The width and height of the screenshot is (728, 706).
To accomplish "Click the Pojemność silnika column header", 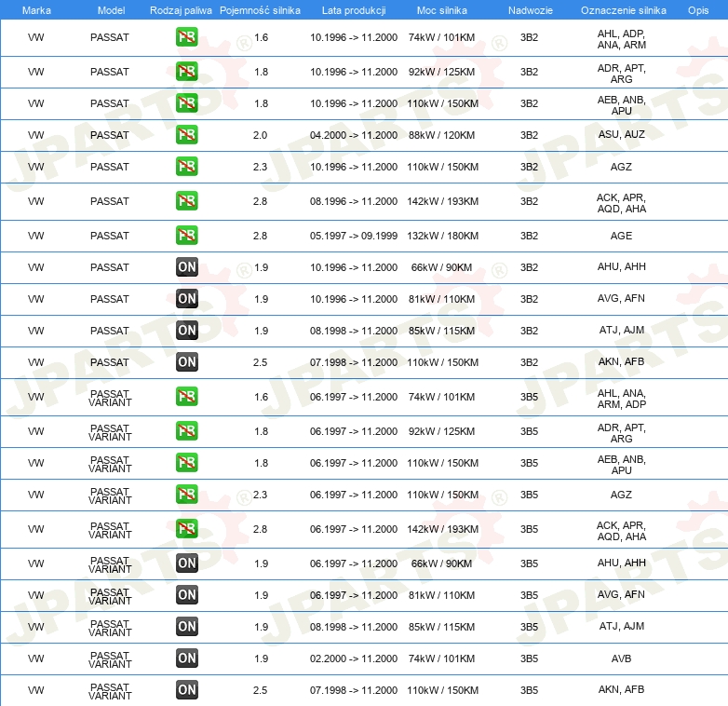I will pyautogui.click(x=260, y=10).
